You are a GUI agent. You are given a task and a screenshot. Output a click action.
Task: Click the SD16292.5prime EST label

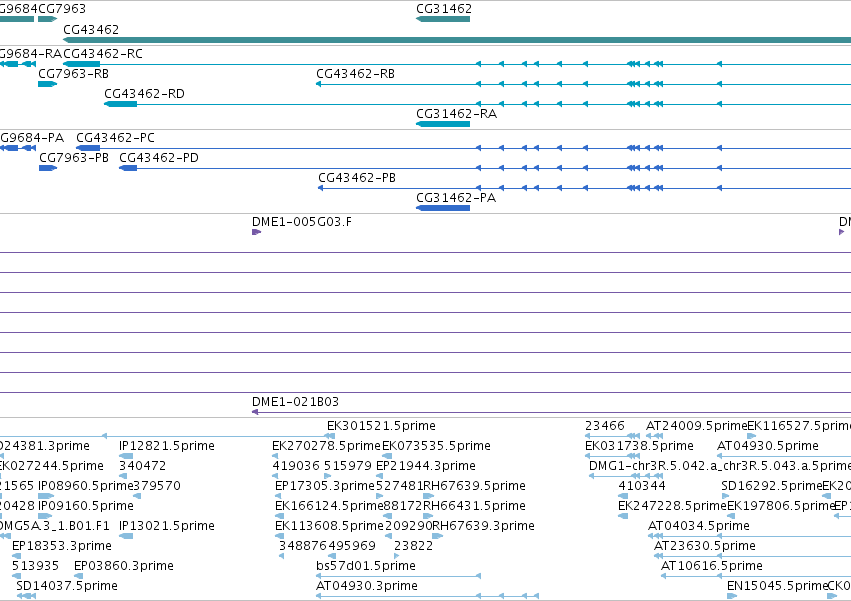[x=772, y=486]
